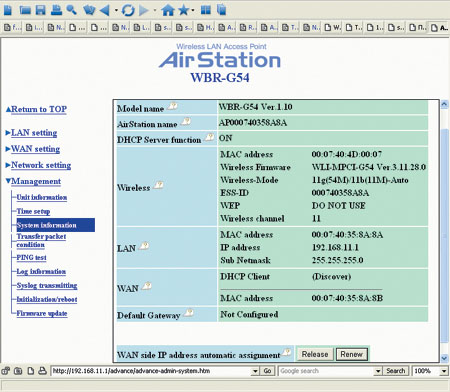The width and height of the screenshot is (450, 392).
Task: Open the Forward button history dropdown arrow
Action: (155, 11)
